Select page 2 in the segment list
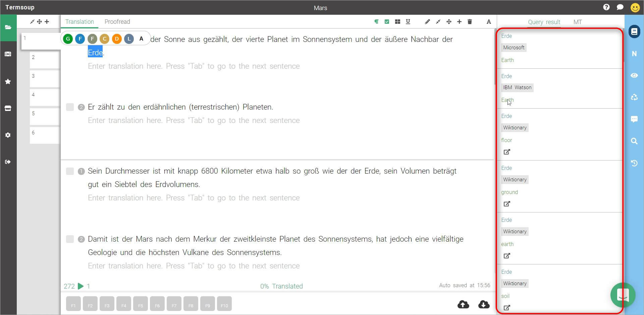 coord(45,60)
